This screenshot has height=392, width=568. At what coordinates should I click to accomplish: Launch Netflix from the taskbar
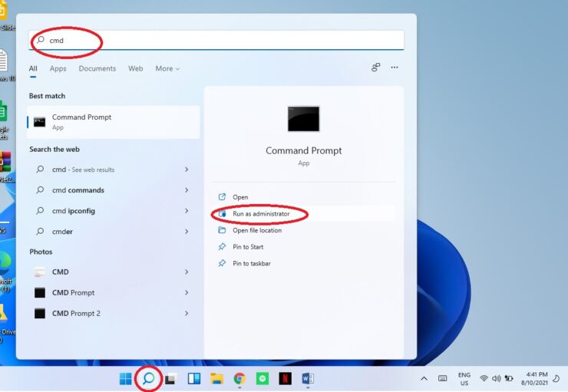286,378
